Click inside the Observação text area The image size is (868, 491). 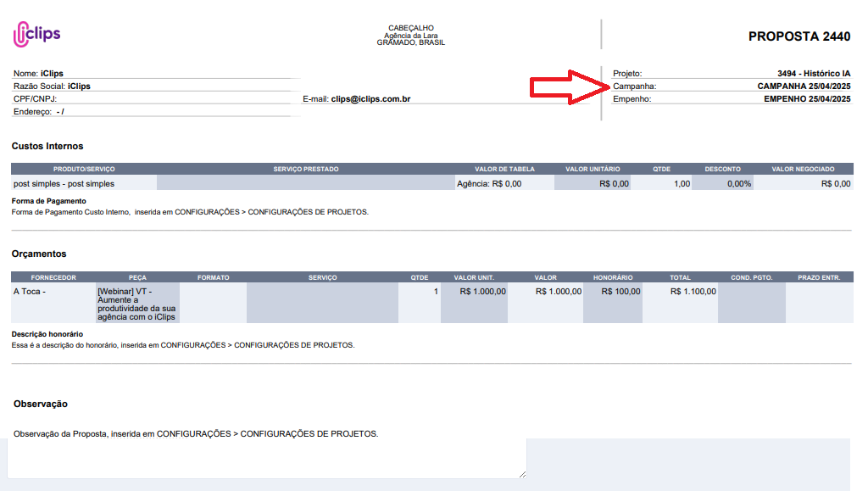click(x=267, y=458)
